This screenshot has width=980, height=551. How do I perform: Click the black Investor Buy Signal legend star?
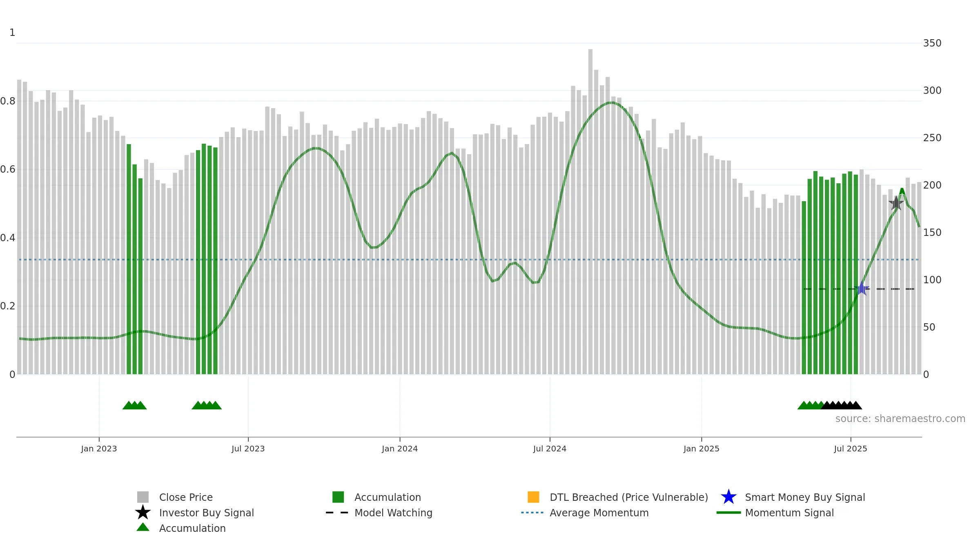(143, 512)
